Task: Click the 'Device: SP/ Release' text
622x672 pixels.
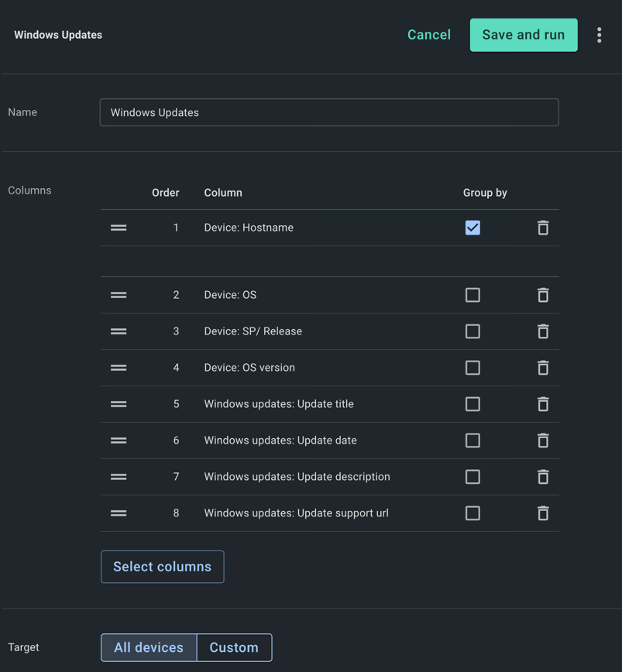Action: [253, 331]
